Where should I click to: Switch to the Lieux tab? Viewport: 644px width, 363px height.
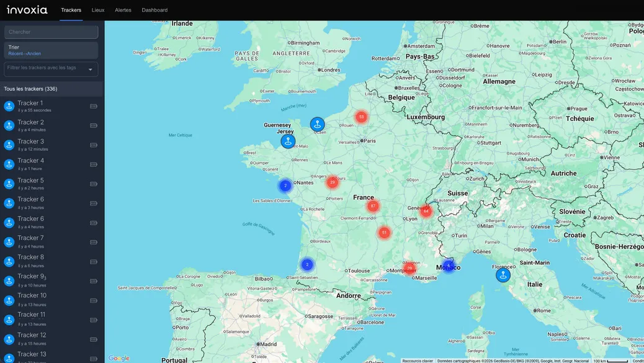pyautogui.click(x=98, y=10)
